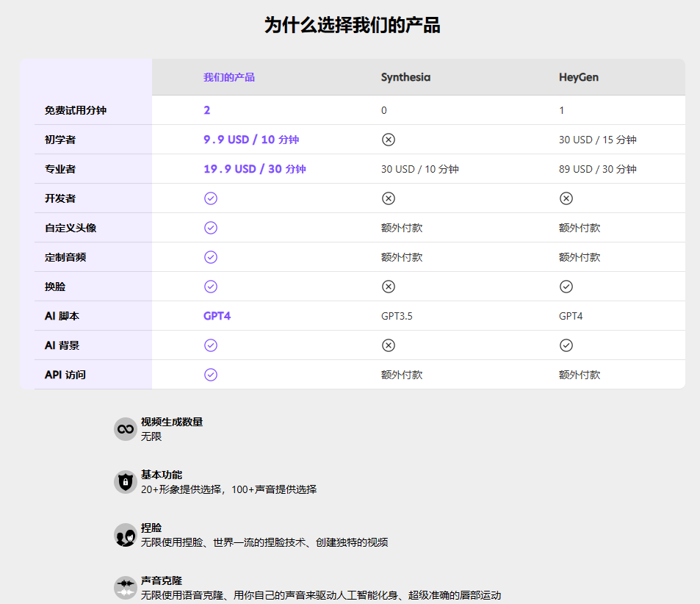Click Synthesia 额外付款 in API 访问 row
Image resolution: width=700 pixels, height=604 pixels.
(x=402, y=375)
